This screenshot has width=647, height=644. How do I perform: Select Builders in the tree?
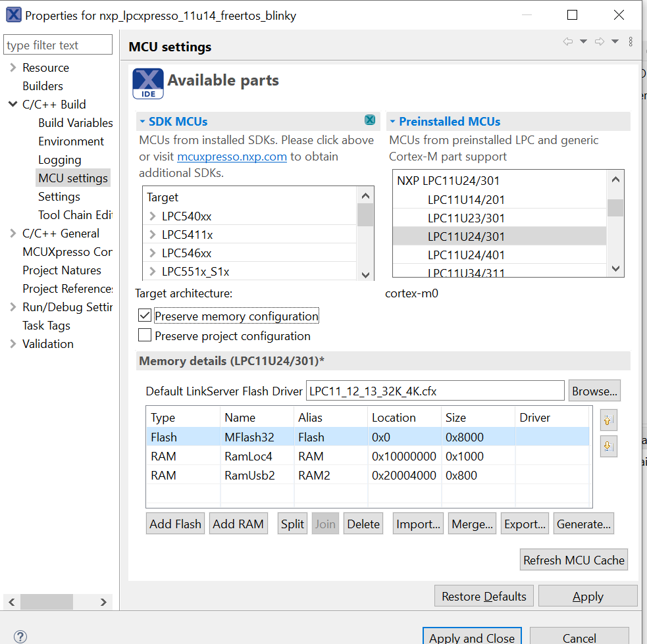tap(43, 86)
